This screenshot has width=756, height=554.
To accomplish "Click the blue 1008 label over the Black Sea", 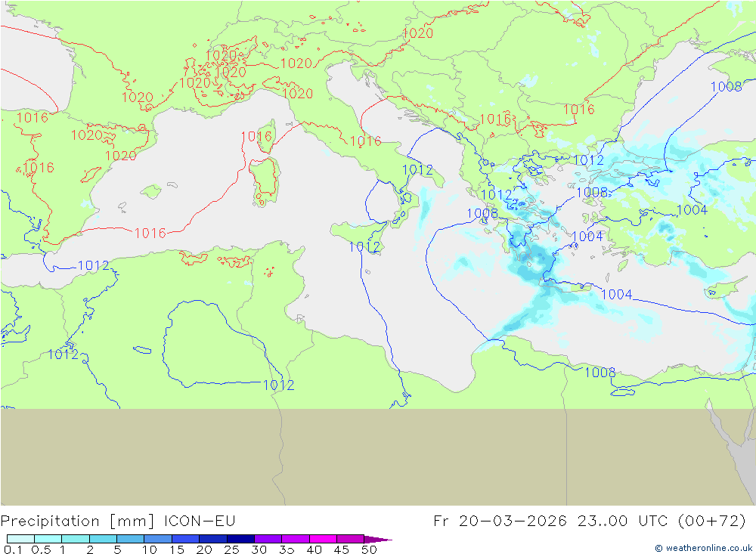I will click(726, 86).
